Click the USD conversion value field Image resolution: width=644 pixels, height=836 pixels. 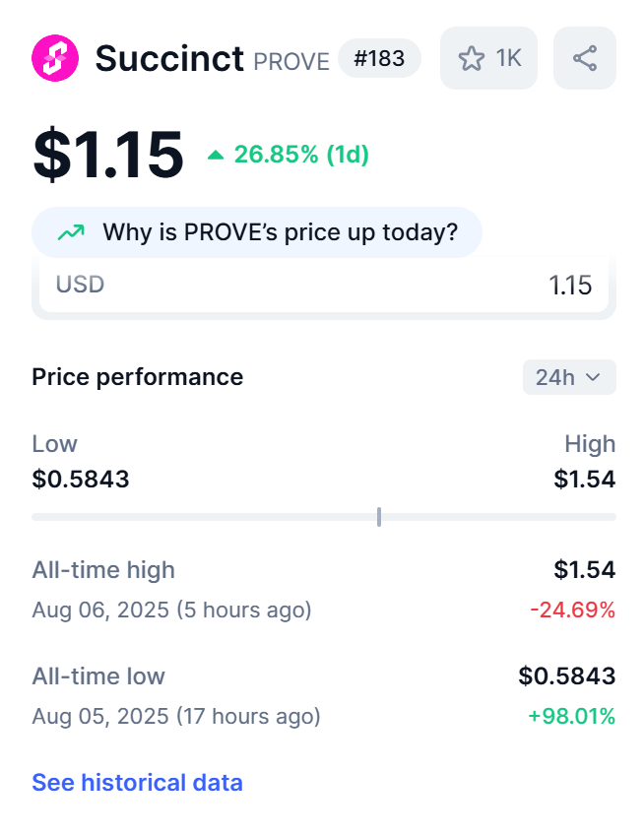(570, 286)
